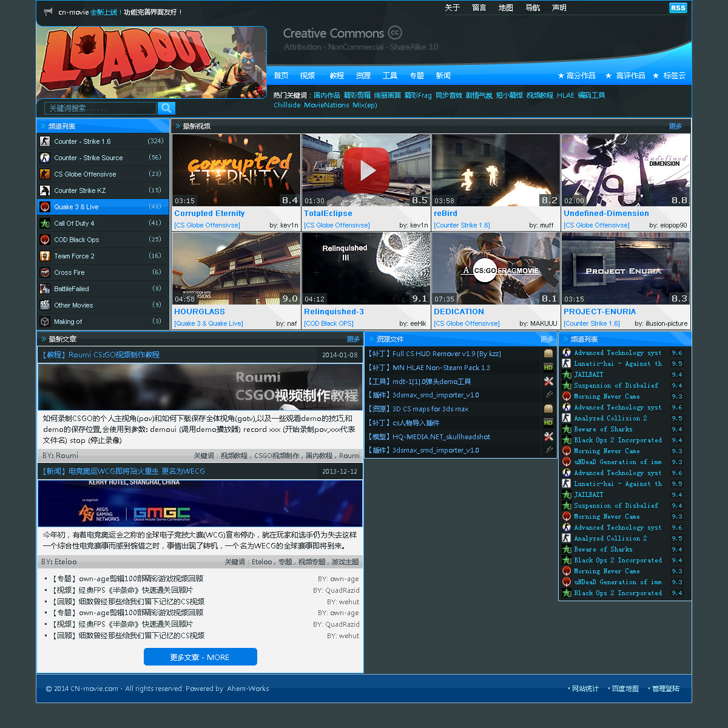Image resolution: width=728 pixels, height=728 pixels.
Task: Click the Making of cube icon
Action: pos(45,322)
